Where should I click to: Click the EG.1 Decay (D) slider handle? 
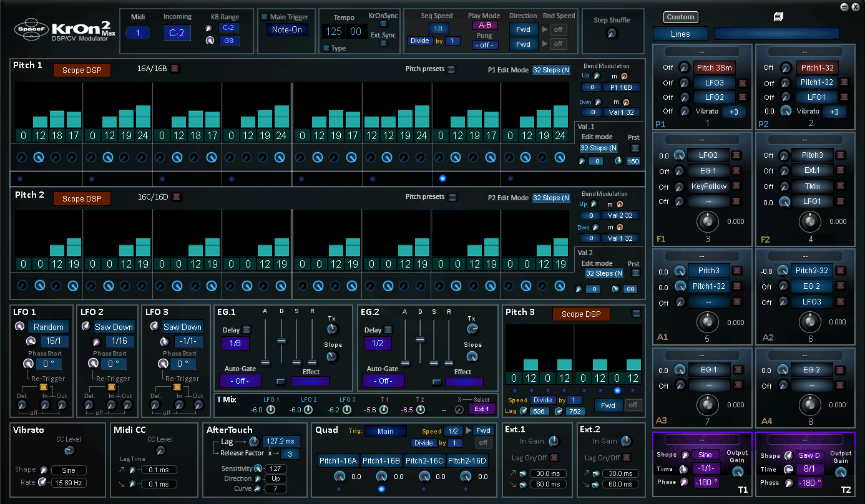click(x=281, y=340)
